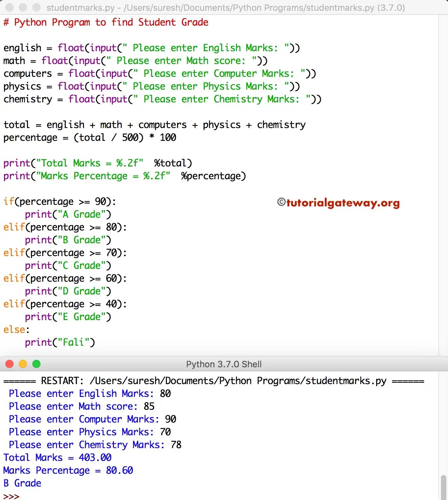Click the print("Fali") line
Image resolution: width=448 pixels, height=500 pixels.
click(x=60, y=342)
